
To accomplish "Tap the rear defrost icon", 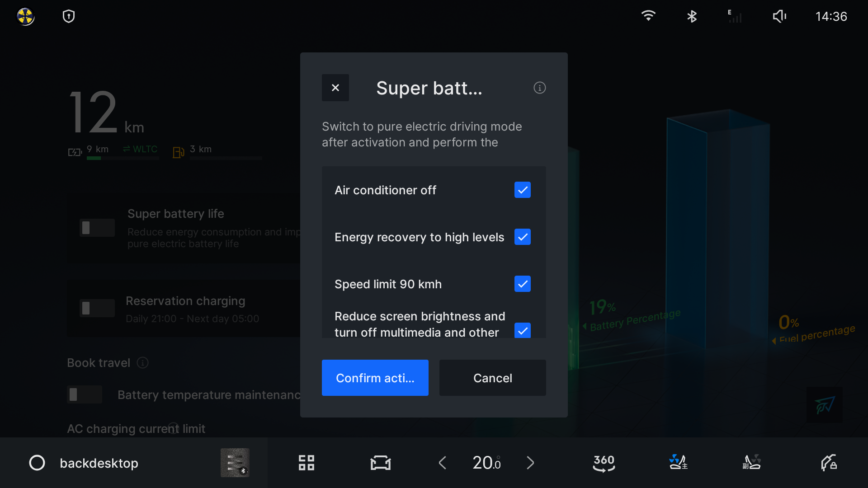I will pyautogui.click(x=752, y=463).
